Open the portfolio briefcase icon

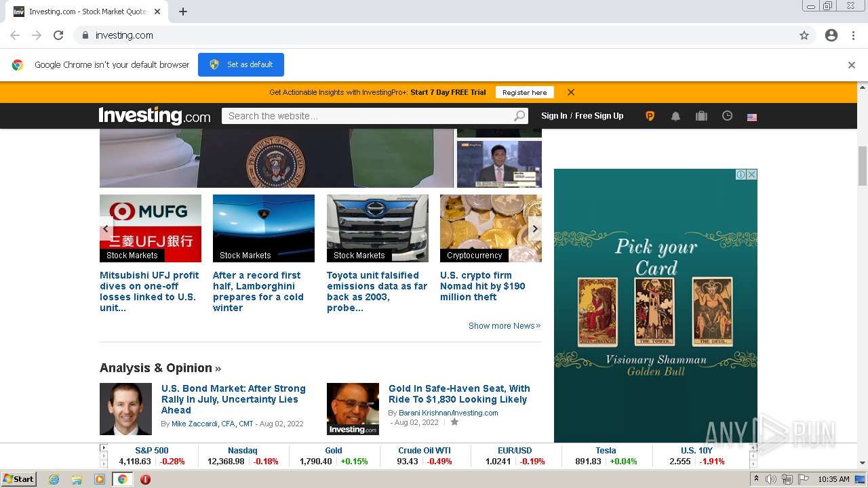pos(701,116)
